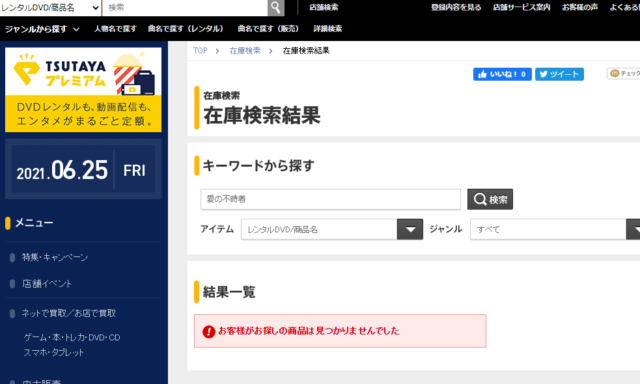Click the キーワードから探す section heading
Viewport: 640px width, 384px height.
point(258,166)
